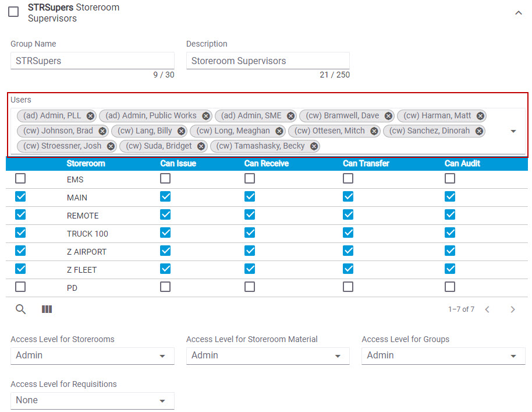This screenshot has width=532, height=412.
Task: Click the storeroom table search icon
Action: [x=21, y=309]
